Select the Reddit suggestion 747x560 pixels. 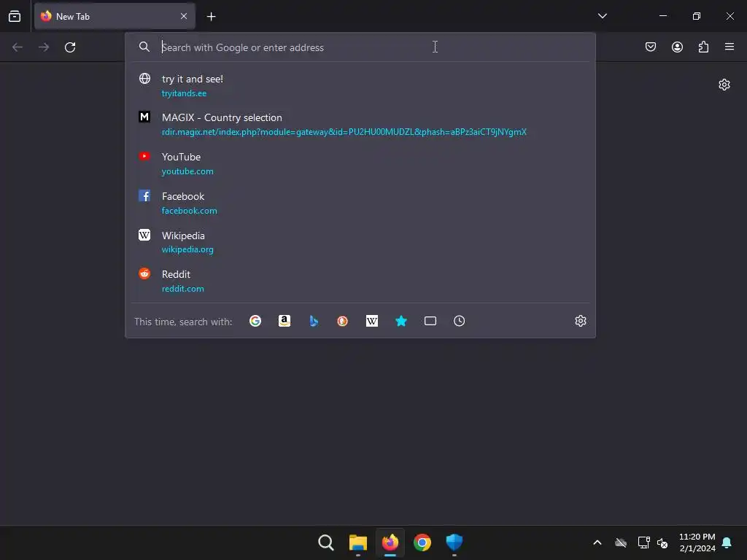[x=360, y=281]
